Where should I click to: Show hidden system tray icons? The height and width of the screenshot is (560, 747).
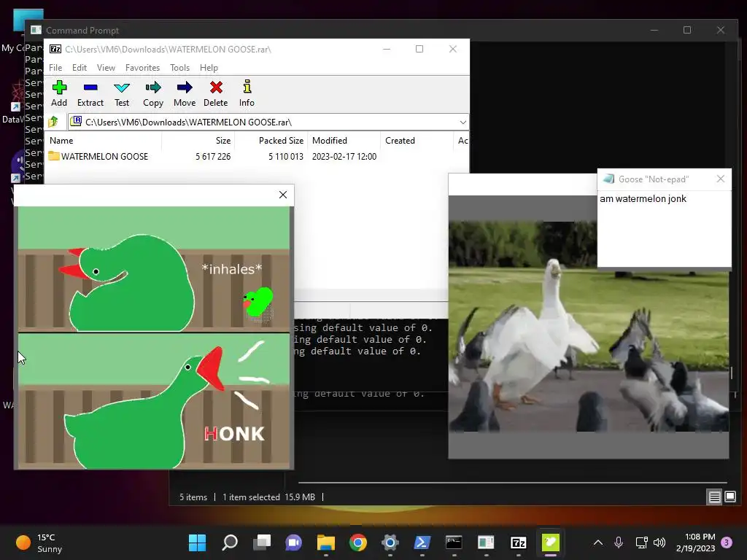(x=598, y=542)
